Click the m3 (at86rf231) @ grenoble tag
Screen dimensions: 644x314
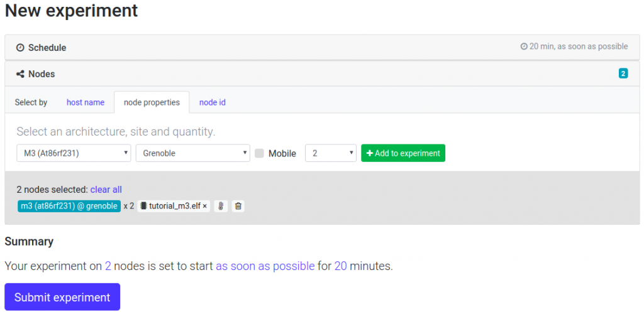69,206
